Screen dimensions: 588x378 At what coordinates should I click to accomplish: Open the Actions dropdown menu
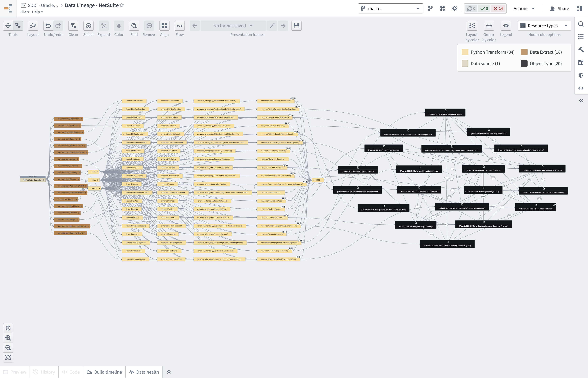[x=524, y=9]
